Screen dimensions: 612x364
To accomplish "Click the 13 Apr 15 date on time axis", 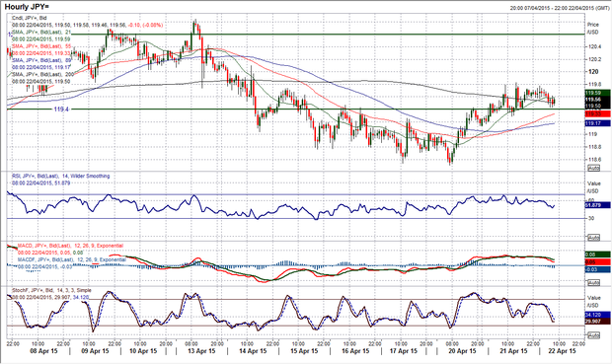I will tap(200, 351).
